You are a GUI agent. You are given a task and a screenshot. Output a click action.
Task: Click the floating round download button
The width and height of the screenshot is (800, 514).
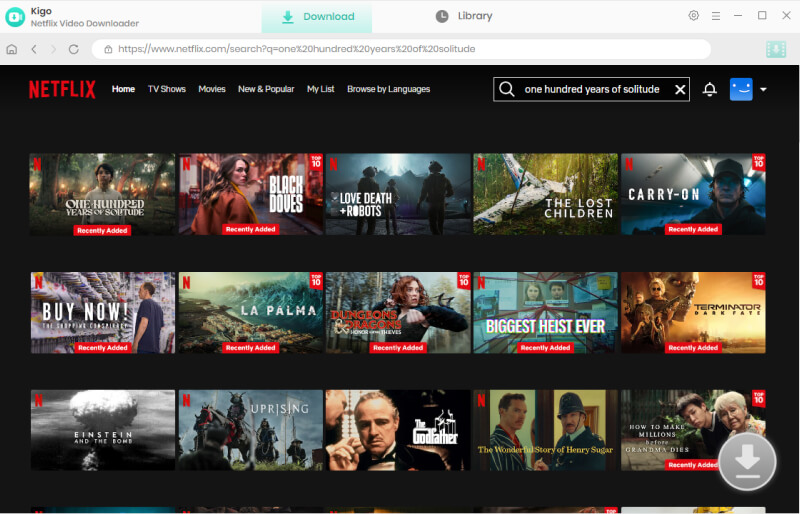click(x=747, y=461)
